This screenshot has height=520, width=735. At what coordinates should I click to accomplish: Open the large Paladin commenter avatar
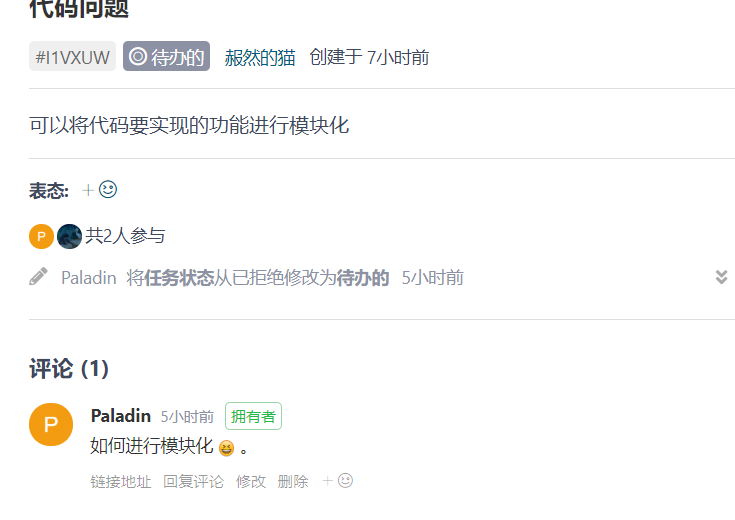point(51,424)
